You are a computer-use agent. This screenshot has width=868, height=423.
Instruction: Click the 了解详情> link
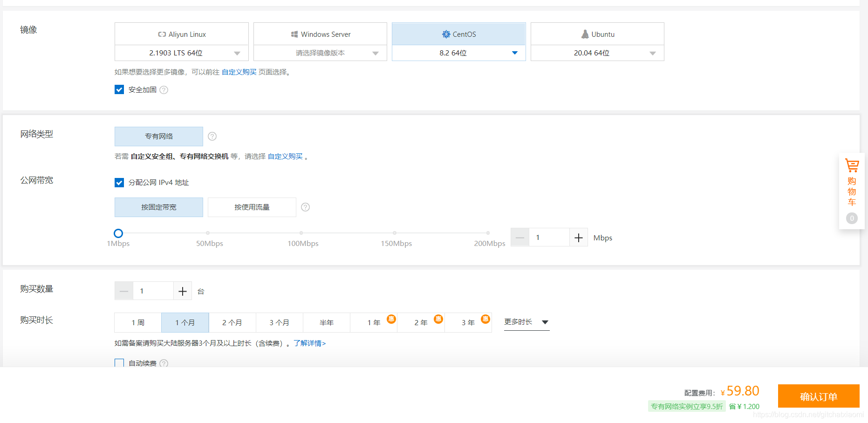pyautogui.click(x=309, y=343)
